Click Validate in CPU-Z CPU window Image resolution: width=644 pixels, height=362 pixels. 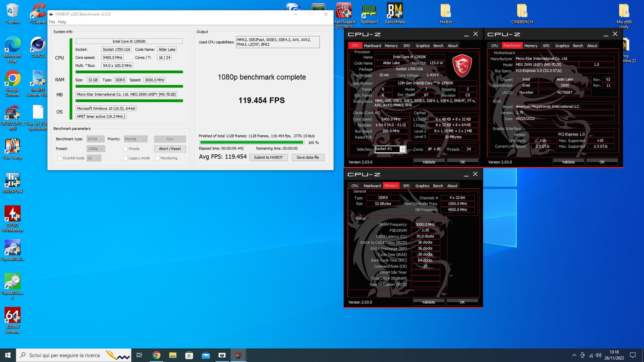(x=429, y=162)
